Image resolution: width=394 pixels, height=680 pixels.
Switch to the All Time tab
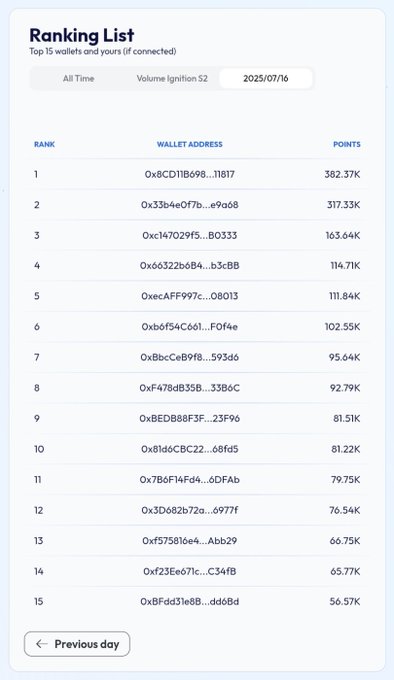[x=78, y=78]
